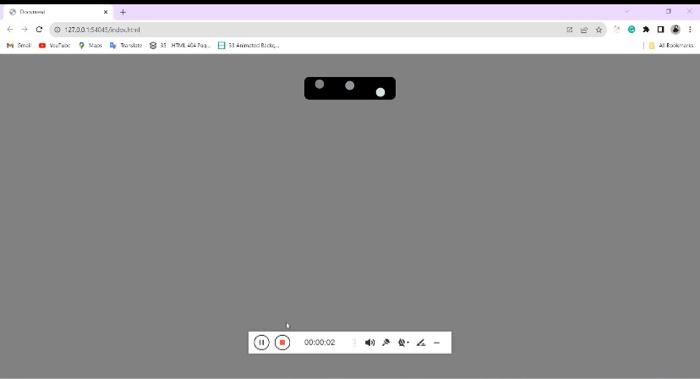
Task: Select the Document browser tab
Action: tap(58, 12)
